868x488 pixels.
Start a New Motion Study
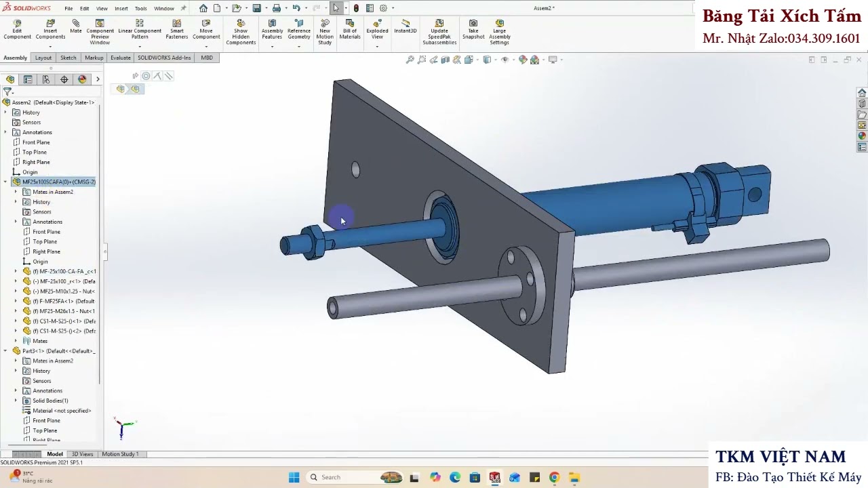[x=325, y=33]
